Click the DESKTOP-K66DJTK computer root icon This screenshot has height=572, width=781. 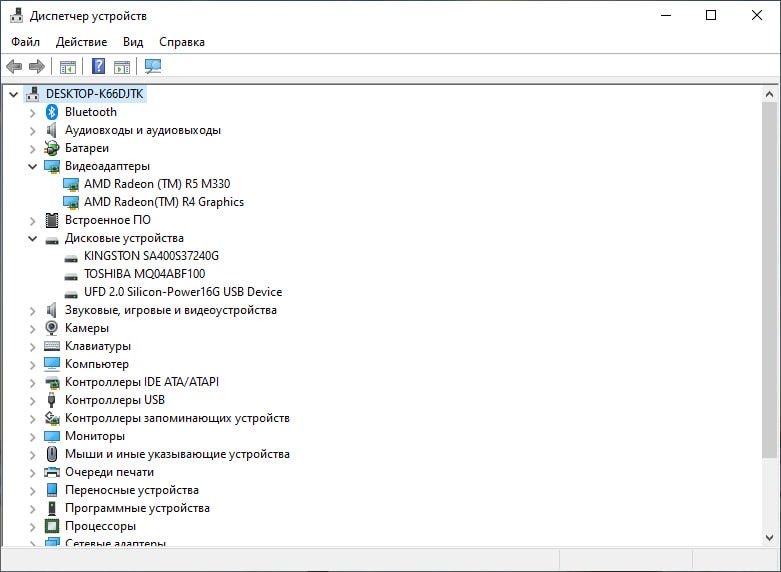33,94
